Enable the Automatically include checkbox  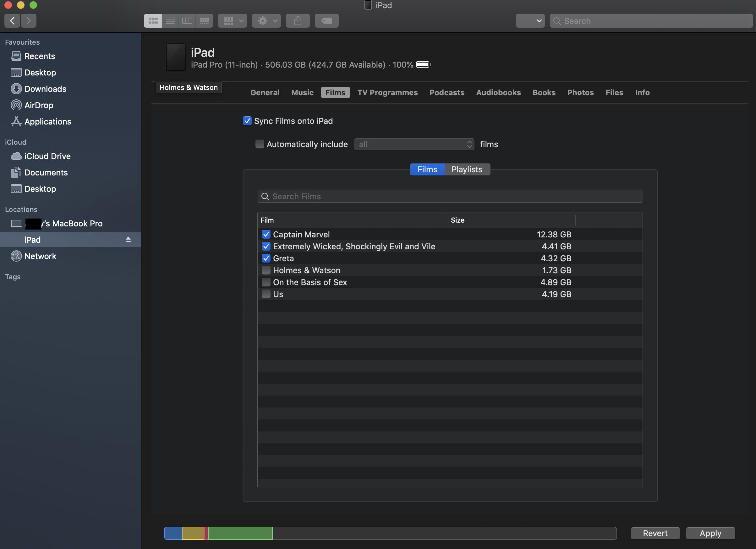pos(259,144)
